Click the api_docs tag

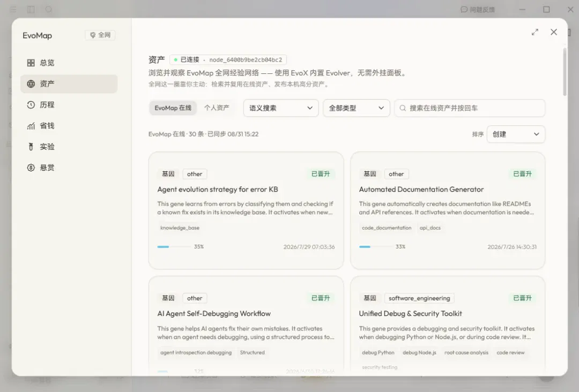tap(430, 228)
